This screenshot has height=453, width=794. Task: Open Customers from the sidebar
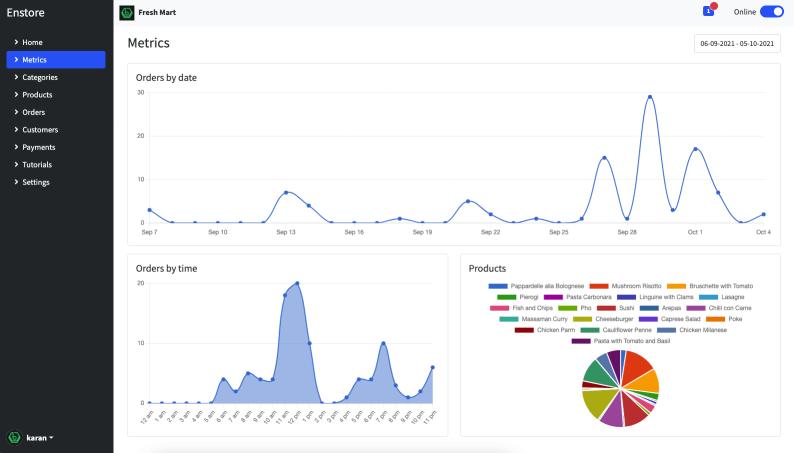click(x=40, y=130)
